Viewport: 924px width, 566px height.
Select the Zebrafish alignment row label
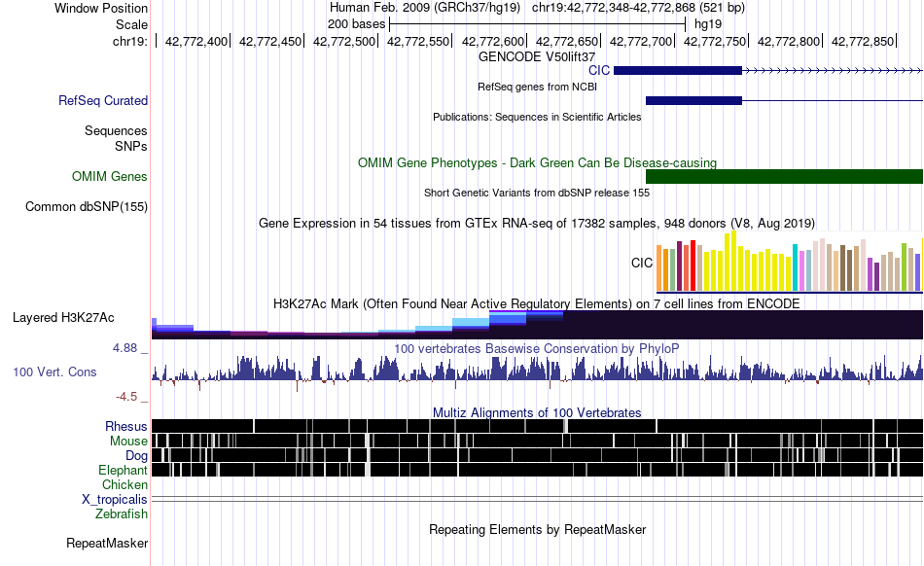pyautogui.click(x=122, y=514)
